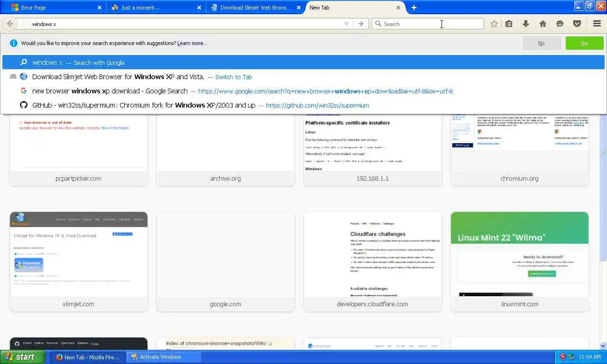607x364 pixels.
Task: Open the linuxmint.com tile
Action: click(520, 262)
